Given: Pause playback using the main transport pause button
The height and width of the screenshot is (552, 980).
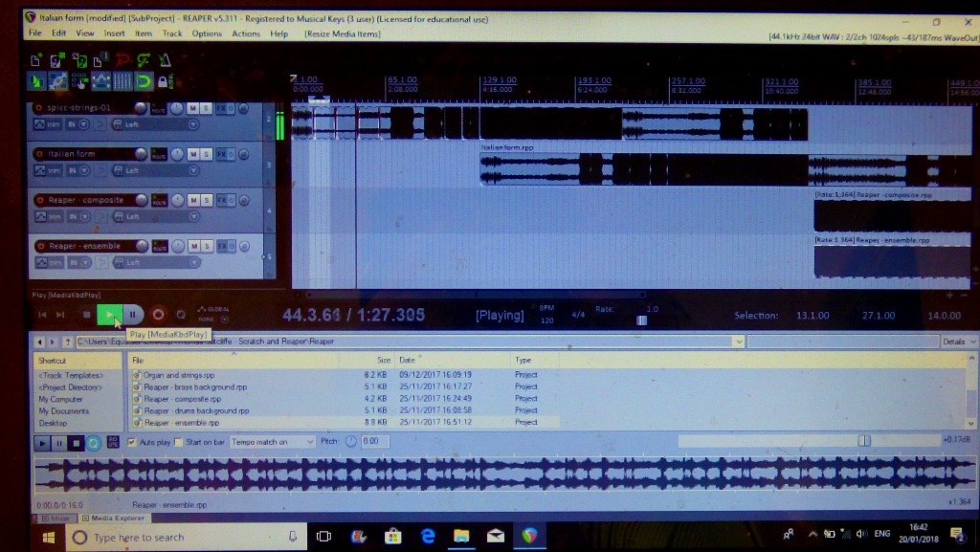Looking at the screenshot, I should 133,315.
